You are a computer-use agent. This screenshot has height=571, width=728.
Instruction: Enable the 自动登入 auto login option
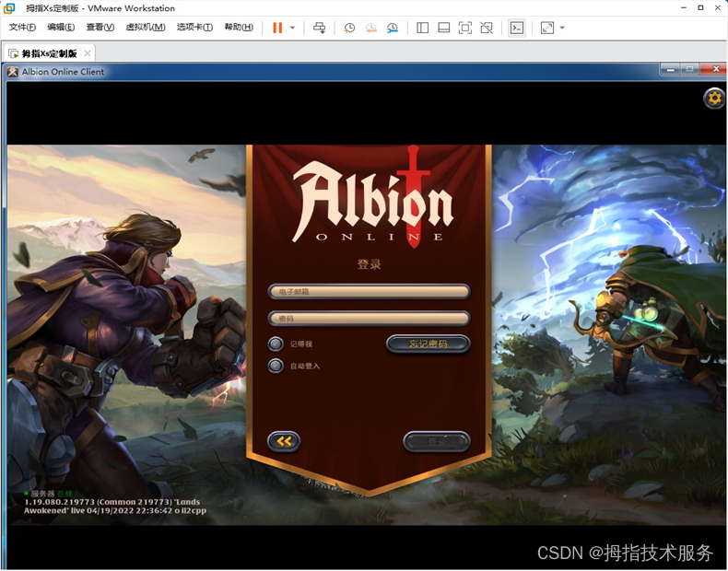point(276,366)
